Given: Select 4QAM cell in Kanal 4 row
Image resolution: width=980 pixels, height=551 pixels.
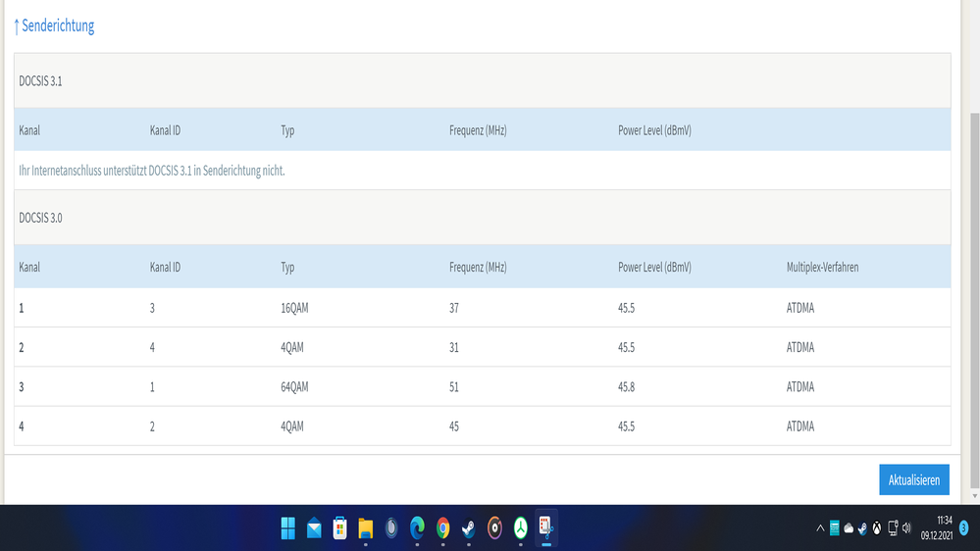Looking at the screenshot, I should click(292, 426).
